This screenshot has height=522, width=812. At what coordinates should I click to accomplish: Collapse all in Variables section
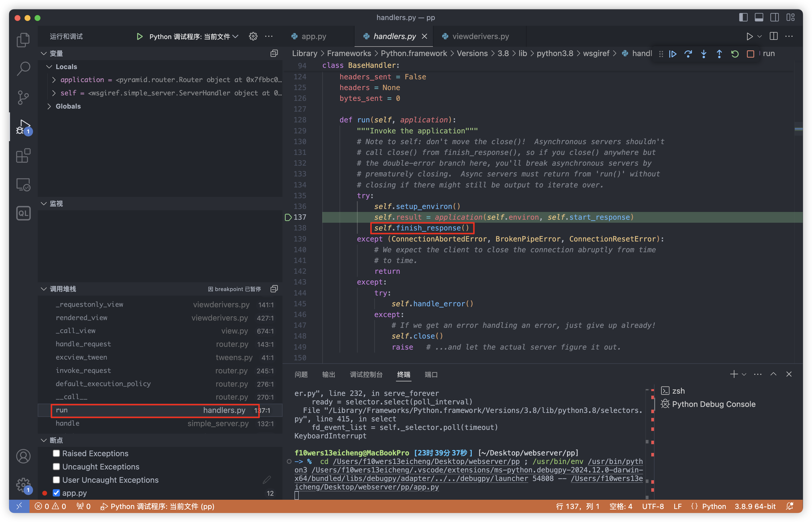(274, 53)
